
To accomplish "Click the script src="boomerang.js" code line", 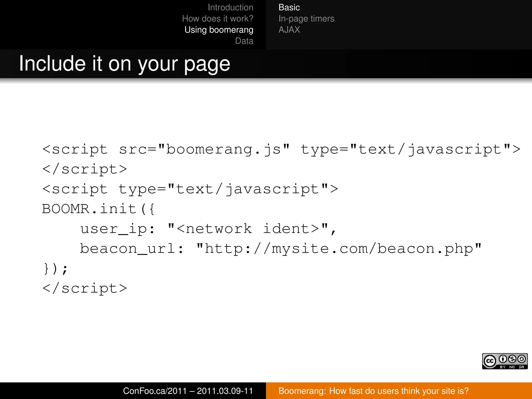I will (x=282, y=150).
